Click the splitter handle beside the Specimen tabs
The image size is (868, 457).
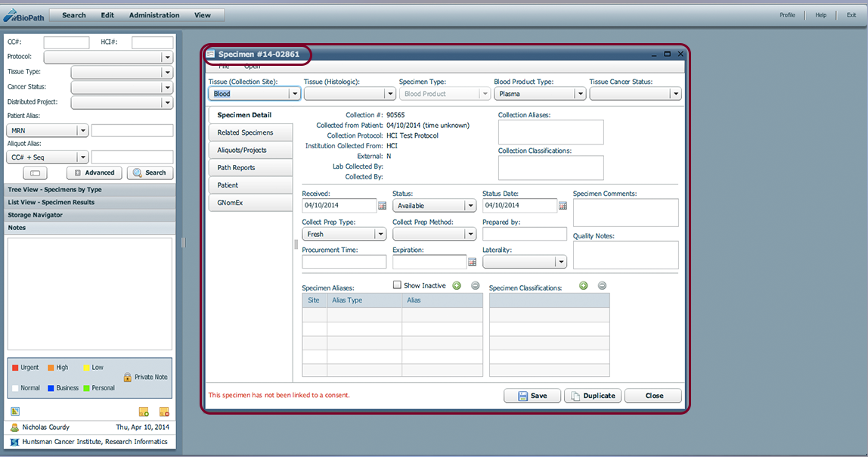click(x=296, y=244)
